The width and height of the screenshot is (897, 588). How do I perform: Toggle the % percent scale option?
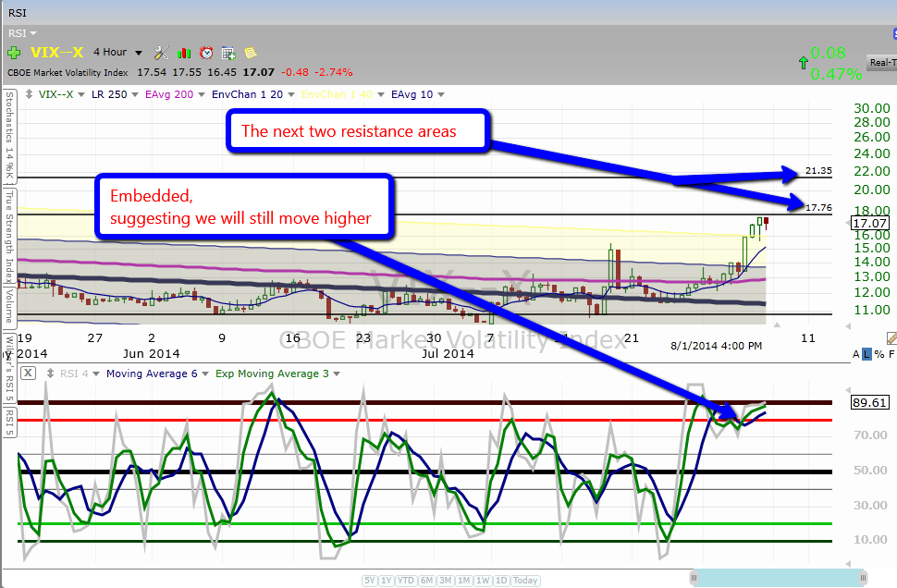tap(879, 355)
